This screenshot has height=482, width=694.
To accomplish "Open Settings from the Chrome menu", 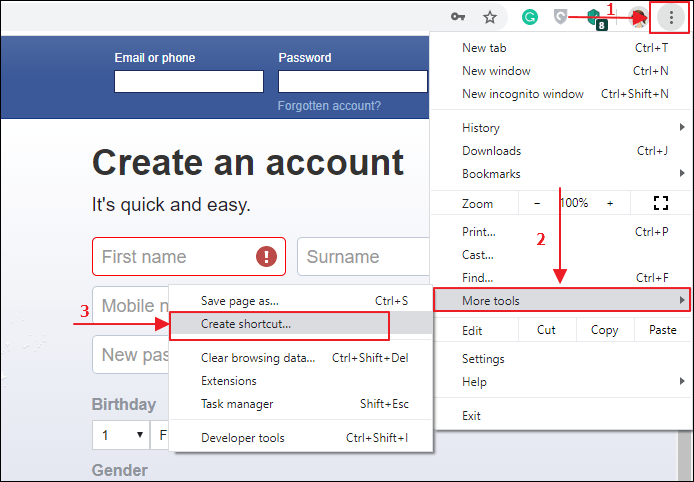I will pyautogui.click(x=561, y=359).
